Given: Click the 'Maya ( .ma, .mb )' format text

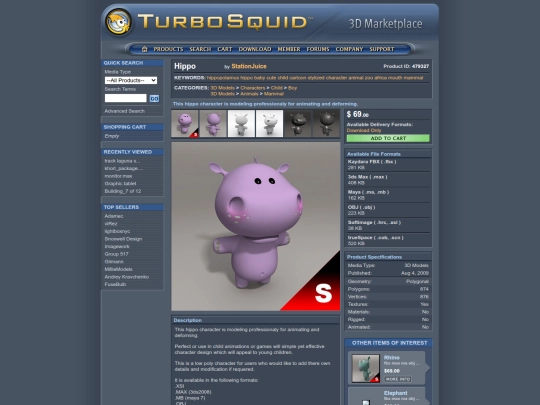Looking at the screenshot, I should 368,192.
